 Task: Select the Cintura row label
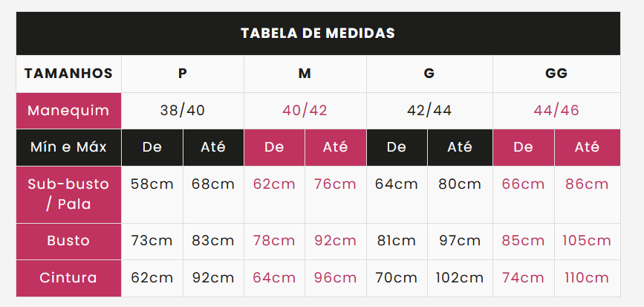point(68,278)
